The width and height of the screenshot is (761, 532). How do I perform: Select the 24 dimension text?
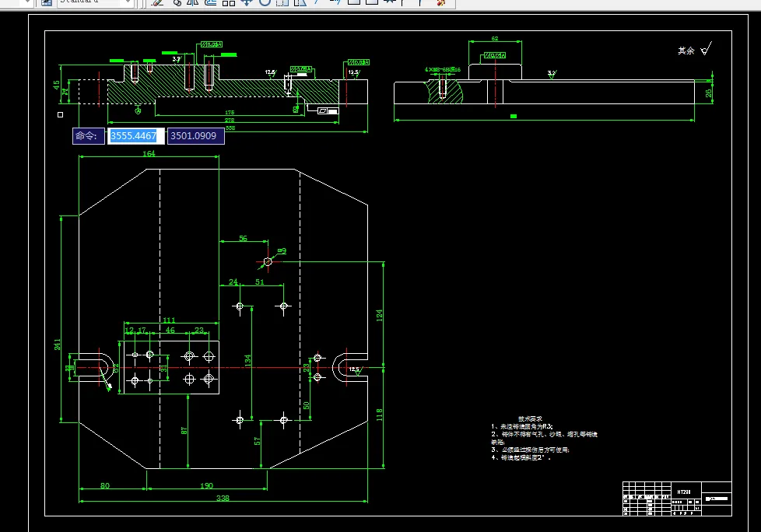233,282
